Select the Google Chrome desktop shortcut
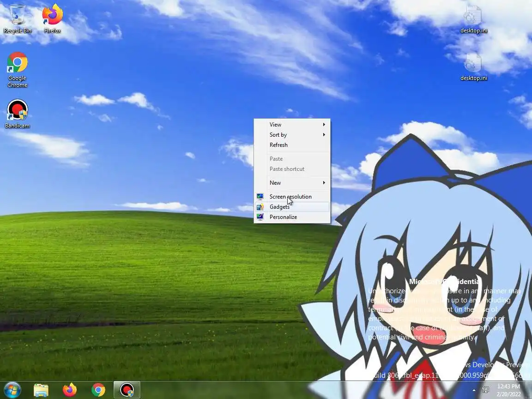Viewport: 532px width, 399px height. pyautogui.click(x=17, y=70)
